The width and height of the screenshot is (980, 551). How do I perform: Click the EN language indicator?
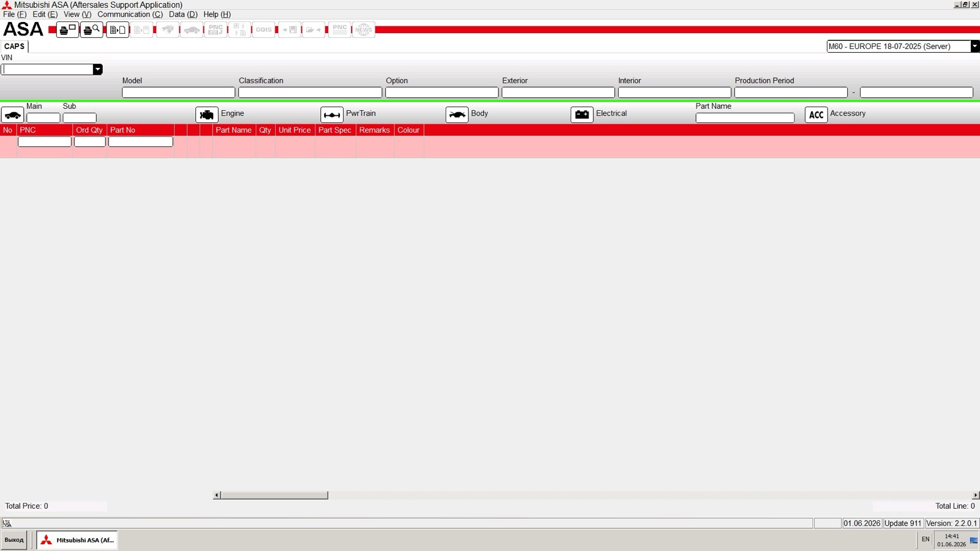click(925, 539)
